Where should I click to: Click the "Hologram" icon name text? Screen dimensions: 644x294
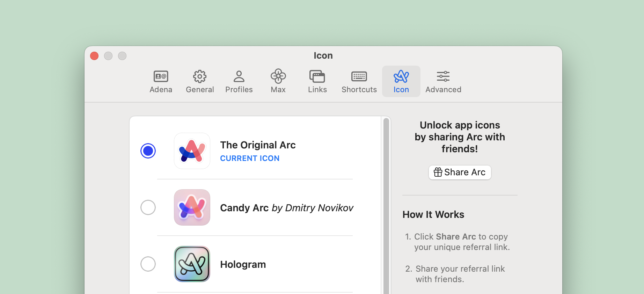243,264
